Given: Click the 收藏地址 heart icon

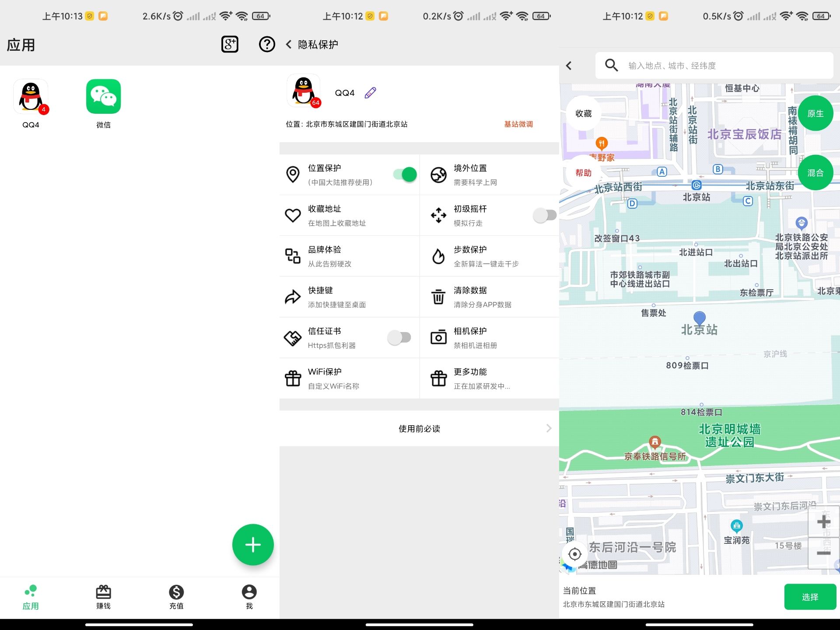Looking at the screenshot, I should (x=293, y=215).
